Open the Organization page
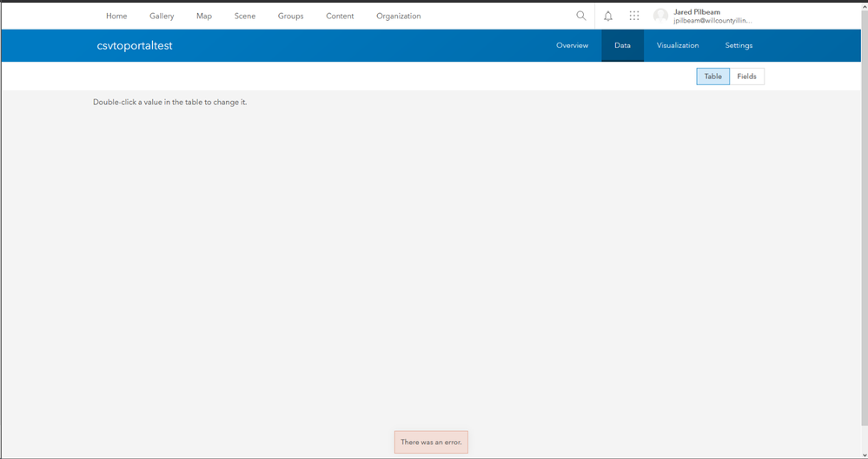Viewport: 868px width, 459px height. coord(399,16)
